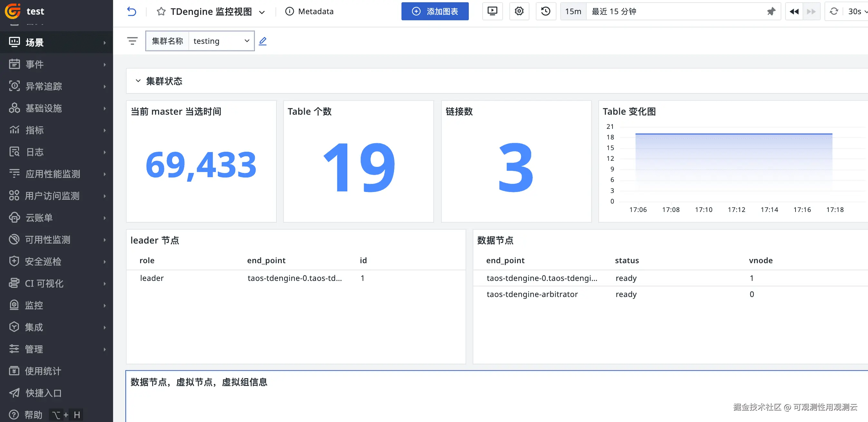Click the 数据节点，虚拟节点，虚拟组信息 panel title
Viewport: 868px width, 422px height.
(199, 382)
